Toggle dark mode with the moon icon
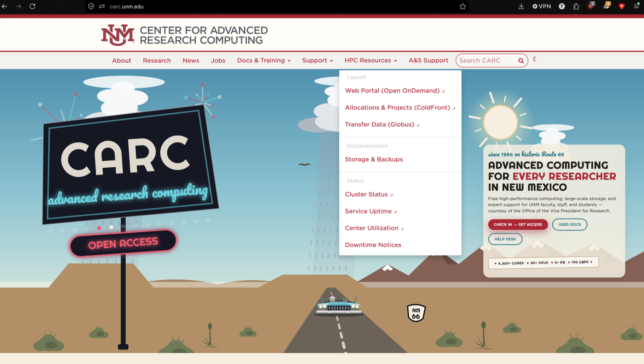This screenshot has height=364, width=644. click(x=535, y=59)
